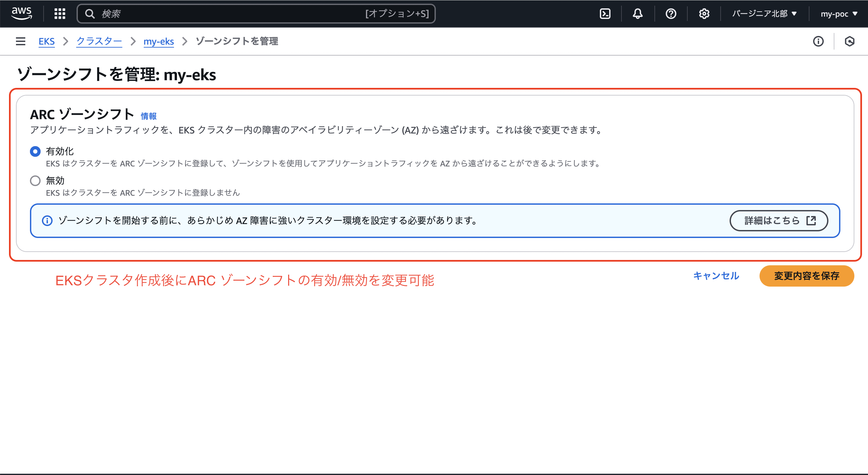Click the AWS logo home icon
Viewport: 868px width, 475px height.
[22, 14]
